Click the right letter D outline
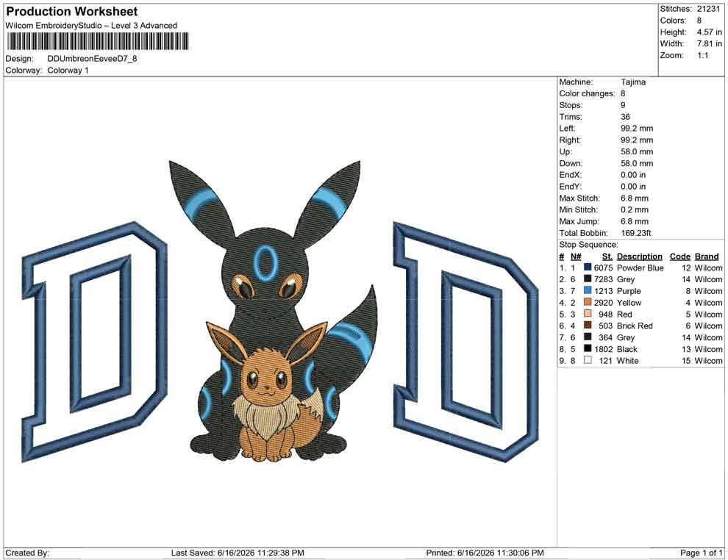The width and height of the screenshot is (728, 560). click(x=466, y=342)
